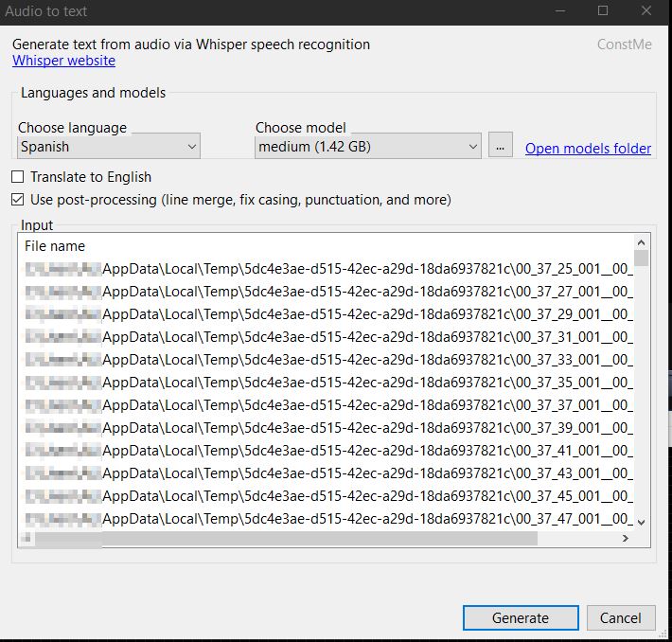Open the Whisper website link
The image size is (672, 642).
pyautogui.click(x=63, y=61)
